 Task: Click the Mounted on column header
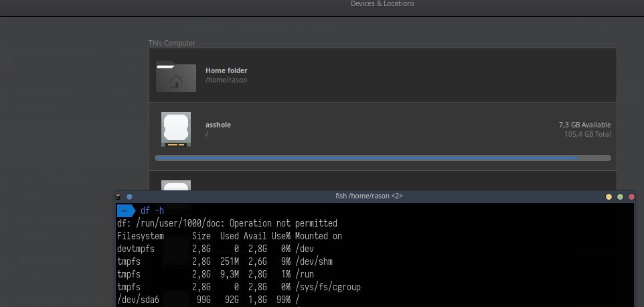(318, 236)
